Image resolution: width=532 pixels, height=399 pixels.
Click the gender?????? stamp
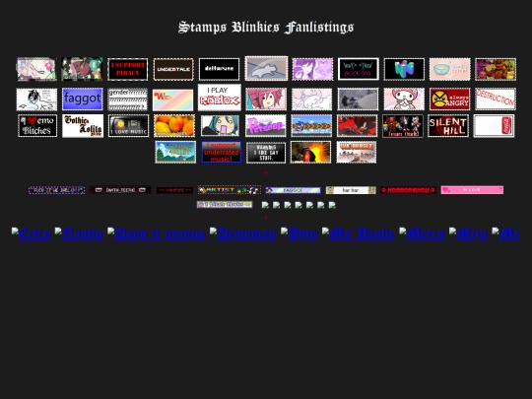127,100
